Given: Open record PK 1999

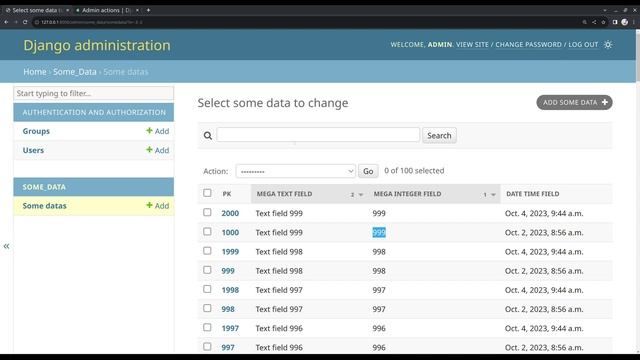Looking at the screenshot, I should (230, 251).
